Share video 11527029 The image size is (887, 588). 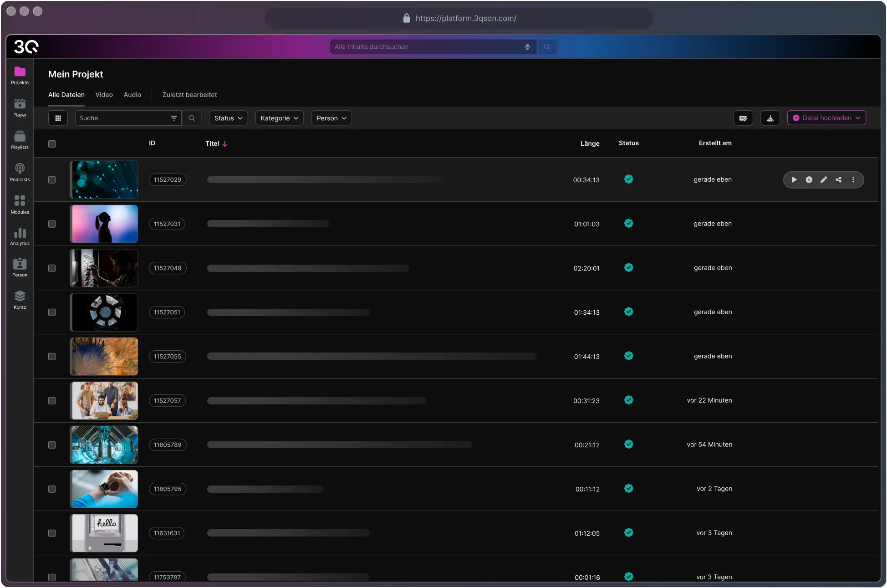(838, 180)
